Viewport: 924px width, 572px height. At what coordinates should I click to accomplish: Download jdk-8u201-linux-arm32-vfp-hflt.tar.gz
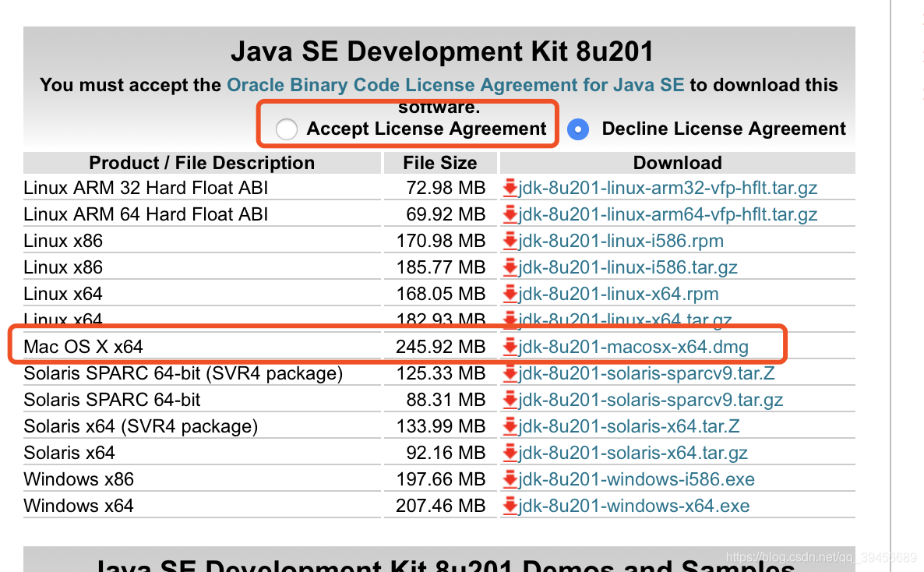tap(668, 188)
